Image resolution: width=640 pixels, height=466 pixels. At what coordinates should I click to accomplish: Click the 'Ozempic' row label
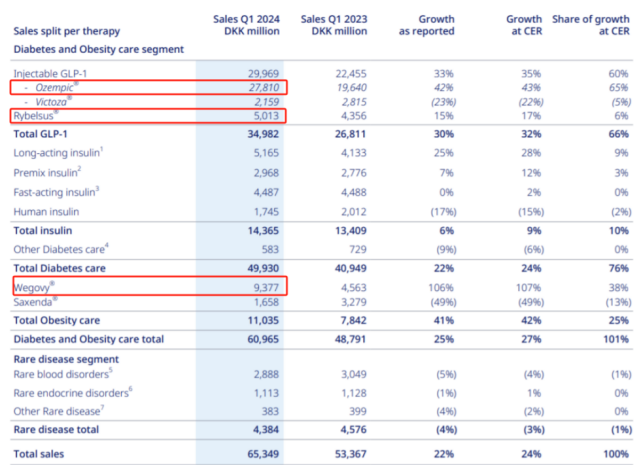pos(57,87)
